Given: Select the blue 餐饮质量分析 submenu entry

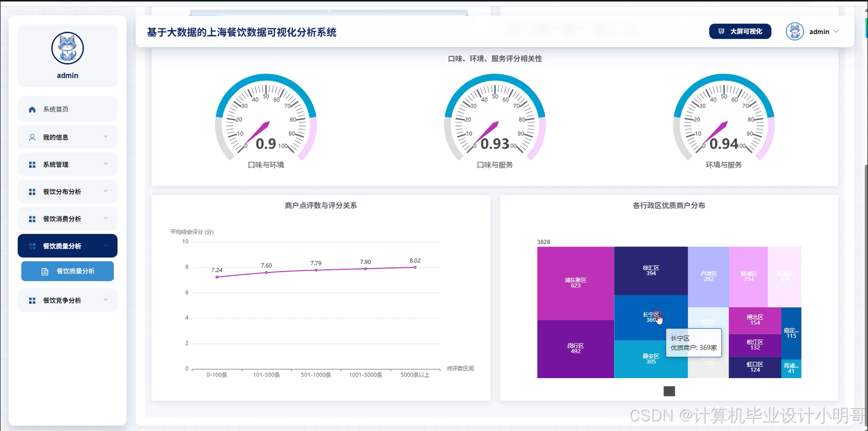Looking at the screenshot, I should point(68,271).
